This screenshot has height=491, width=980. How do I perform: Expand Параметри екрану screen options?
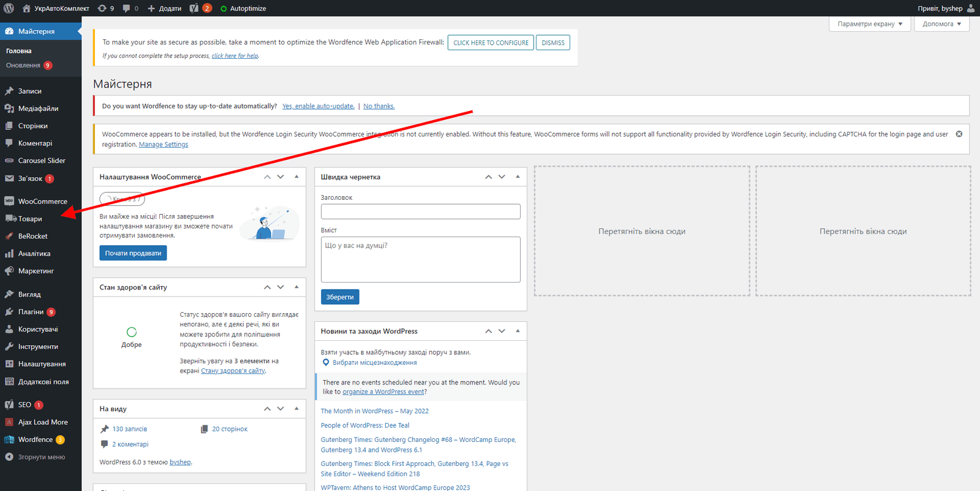point(870,24)
